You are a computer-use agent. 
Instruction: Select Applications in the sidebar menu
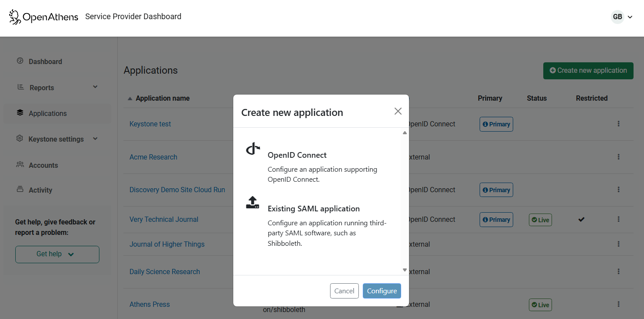click(x=48, y=113)
